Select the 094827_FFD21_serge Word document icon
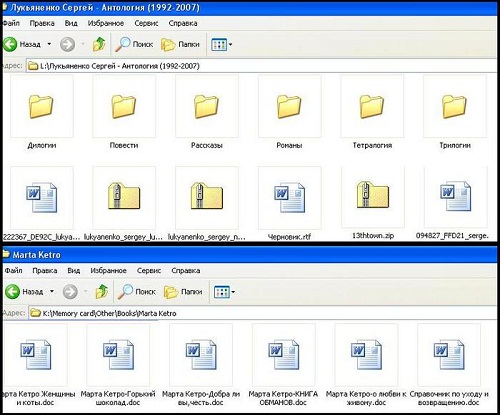 (x=455, y=196)
